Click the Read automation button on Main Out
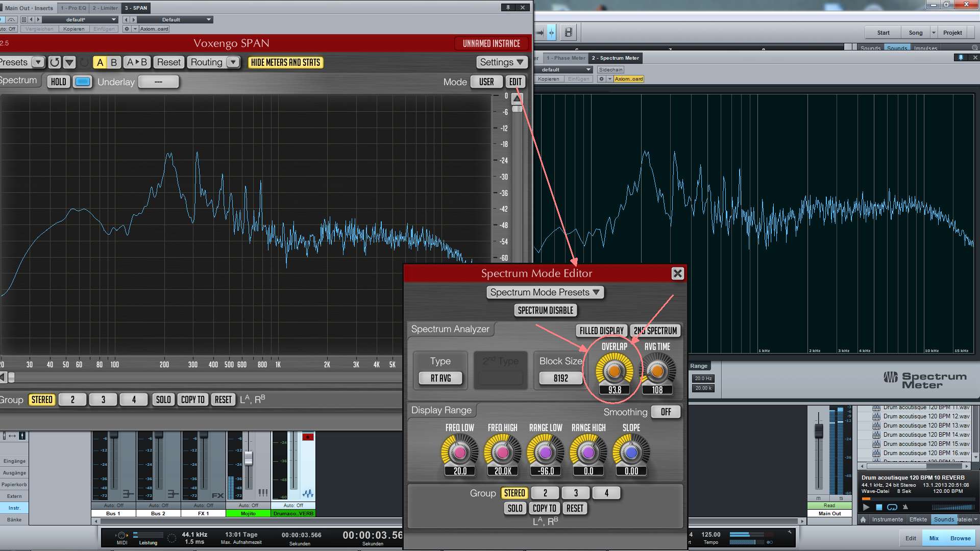This screenshot has height=551, width=980. click(829, 505)
